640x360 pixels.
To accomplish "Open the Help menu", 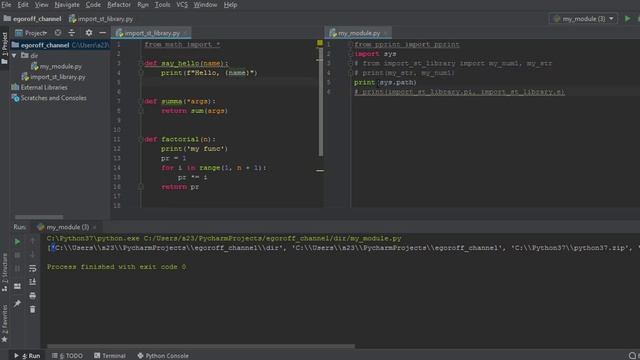I will 230,5.
